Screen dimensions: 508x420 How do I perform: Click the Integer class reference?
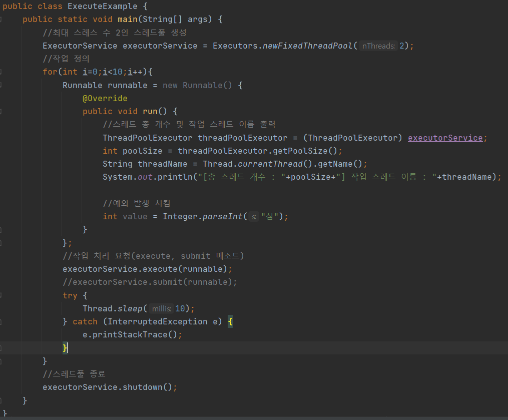[180, 216]
